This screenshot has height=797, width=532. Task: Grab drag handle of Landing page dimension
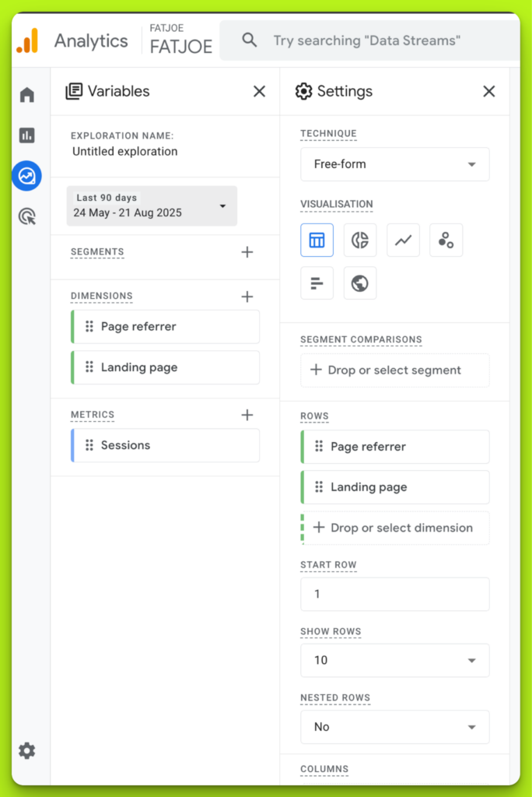click(x=89, y=367)
